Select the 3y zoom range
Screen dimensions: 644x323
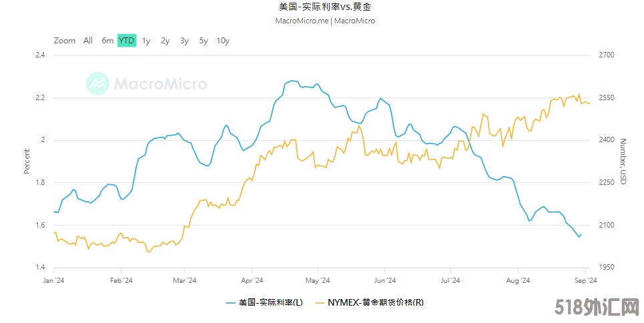pyautogui.click(x=184, y=41)
